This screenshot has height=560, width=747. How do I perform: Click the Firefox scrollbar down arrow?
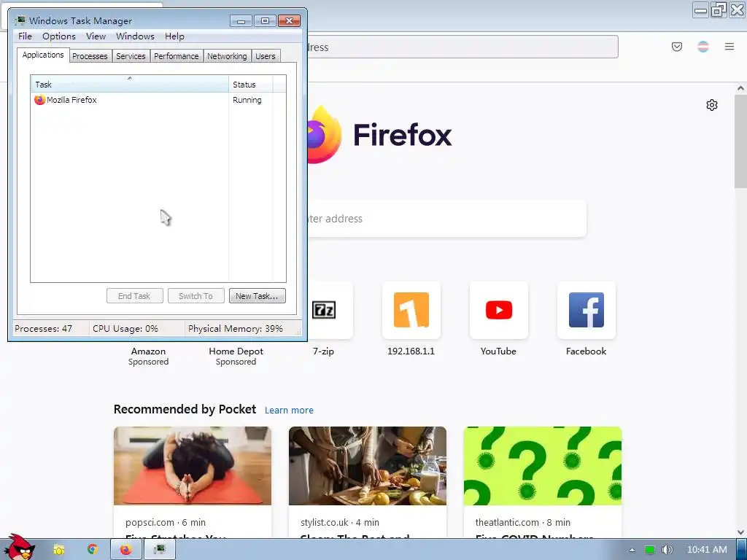click(740, 532)
